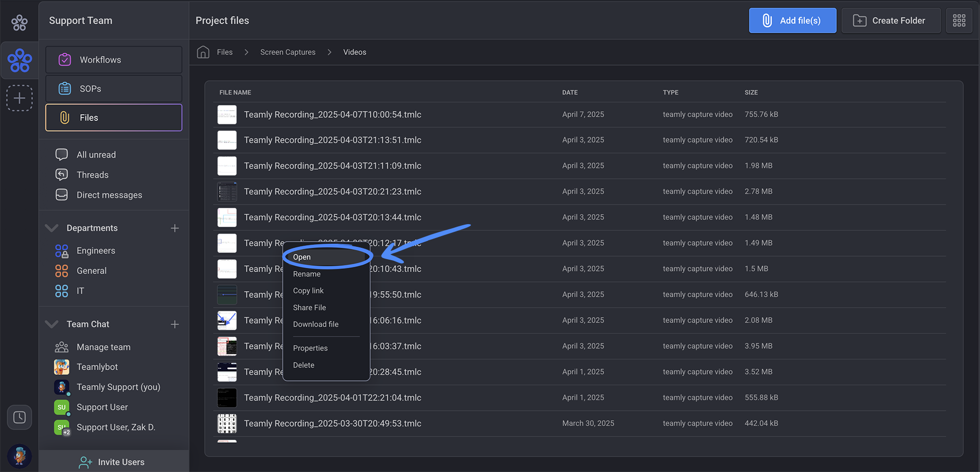Click the Add file(s) button
The width and height of the screenshot is (980, 472).
point(792,21)
